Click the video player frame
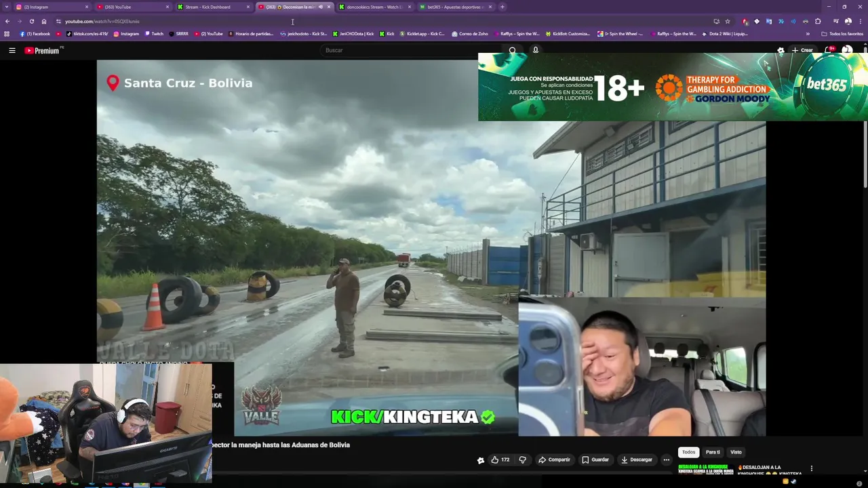 (431, 248)
